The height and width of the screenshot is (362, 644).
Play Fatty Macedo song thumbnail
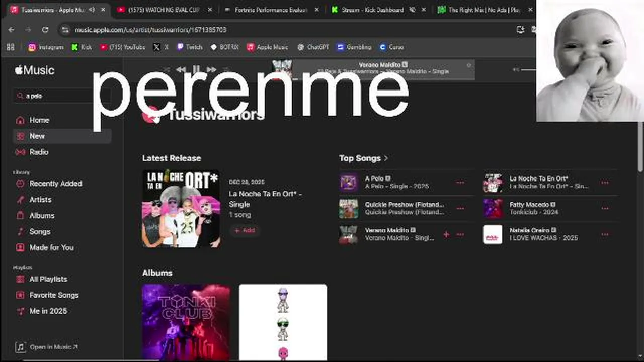[x=493, y=208]
